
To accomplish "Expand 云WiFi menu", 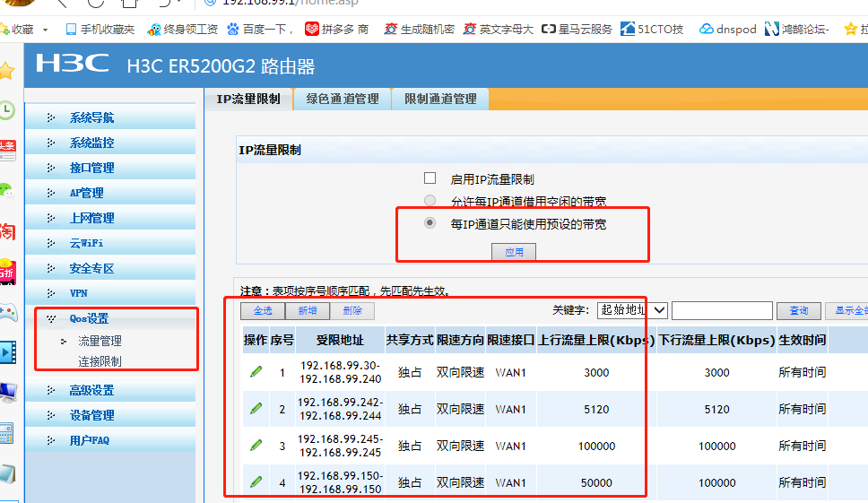I will [x=110, y=243].
